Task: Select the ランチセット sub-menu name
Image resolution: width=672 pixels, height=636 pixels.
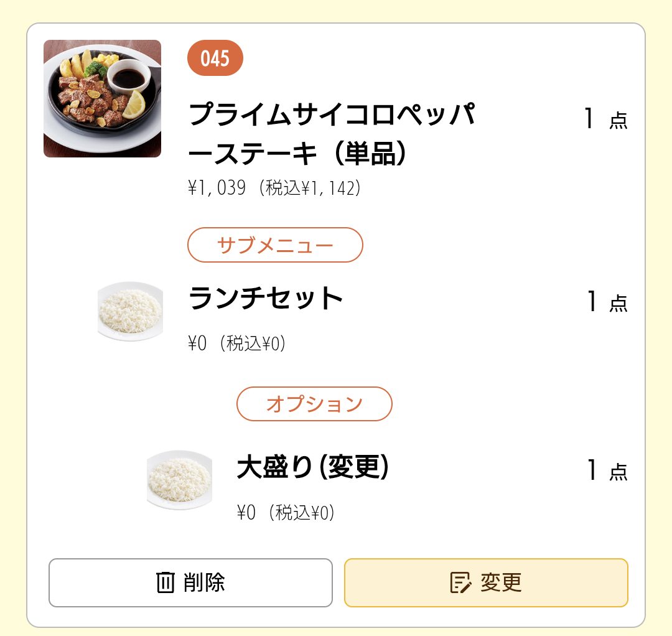Action: click(x=266, y=299)
